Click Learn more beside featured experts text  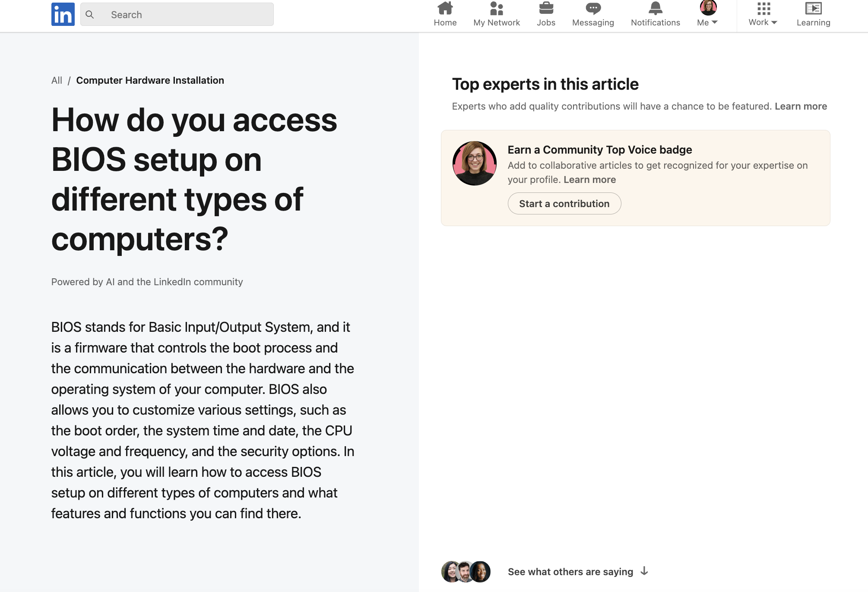point(801,106)
